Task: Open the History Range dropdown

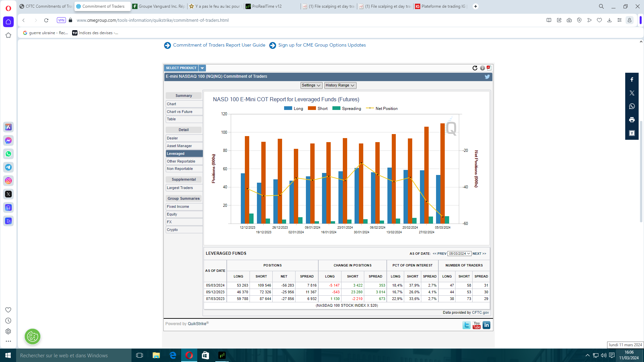Action: (x=340, y=85)
